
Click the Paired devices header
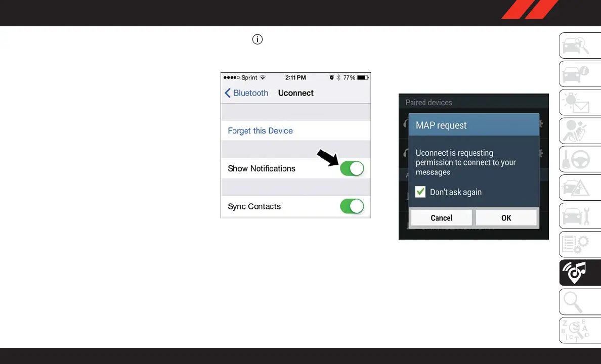point(428,102)
